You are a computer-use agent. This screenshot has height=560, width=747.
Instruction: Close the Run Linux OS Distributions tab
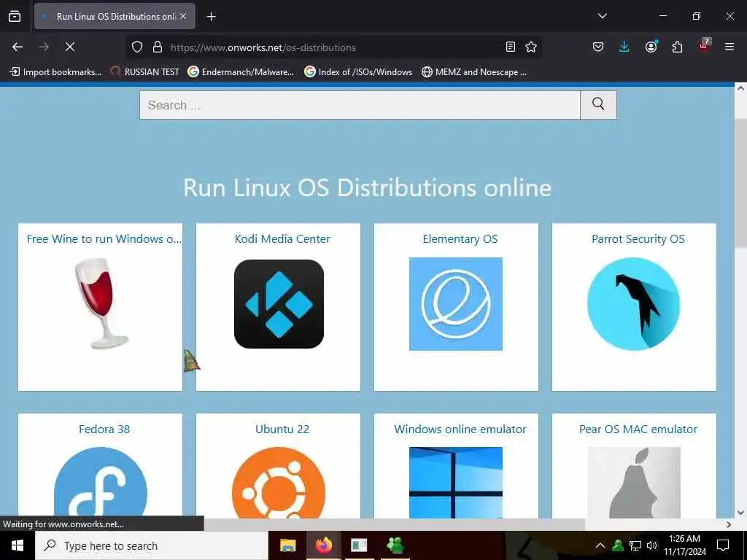(x=183, y=16)
